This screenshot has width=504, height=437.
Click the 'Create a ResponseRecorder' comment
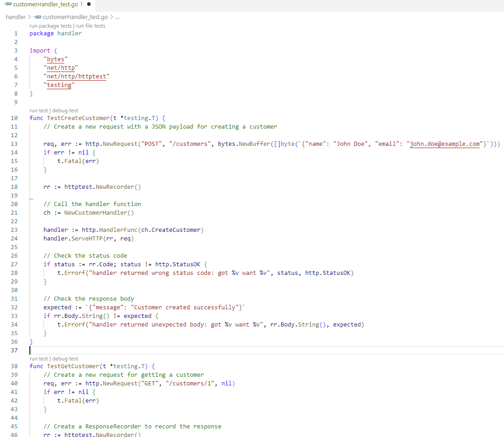point(132,427)
